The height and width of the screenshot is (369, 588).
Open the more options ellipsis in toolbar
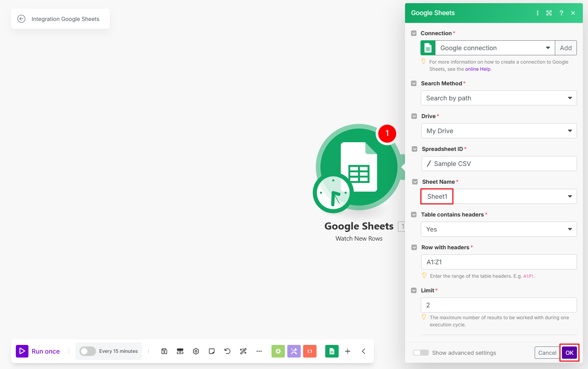coord(259,351)
